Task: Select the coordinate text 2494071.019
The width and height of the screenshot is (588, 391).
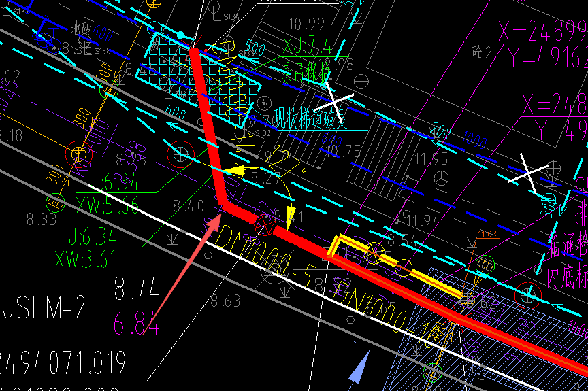Action: point(62,362)
